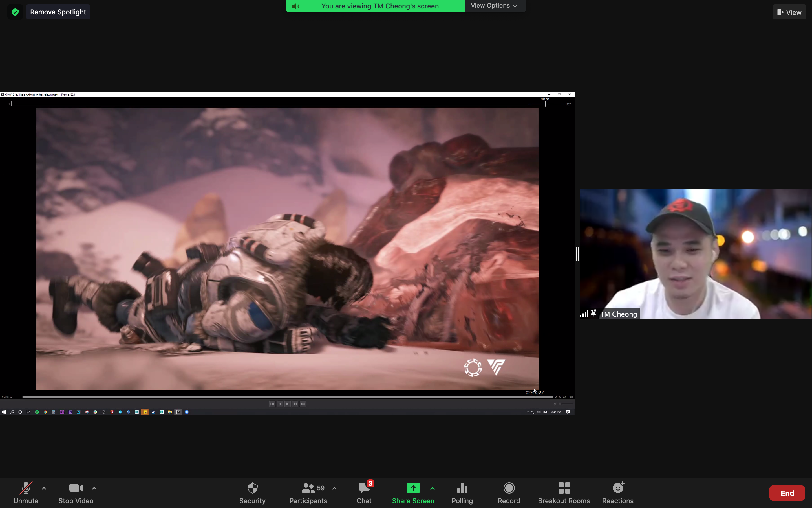The width and height of the screenshot is (812, 508).
Task: Click the Unreal Engine icon in the shared taskbar
Action: pyautogui.click(x=129, y=412)
